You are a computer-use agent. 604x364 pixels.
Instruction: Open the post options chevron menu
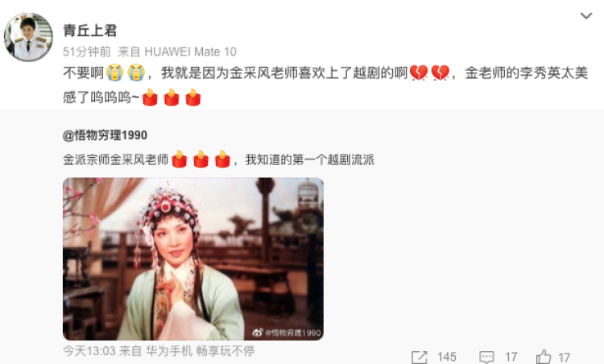(586, 16)
